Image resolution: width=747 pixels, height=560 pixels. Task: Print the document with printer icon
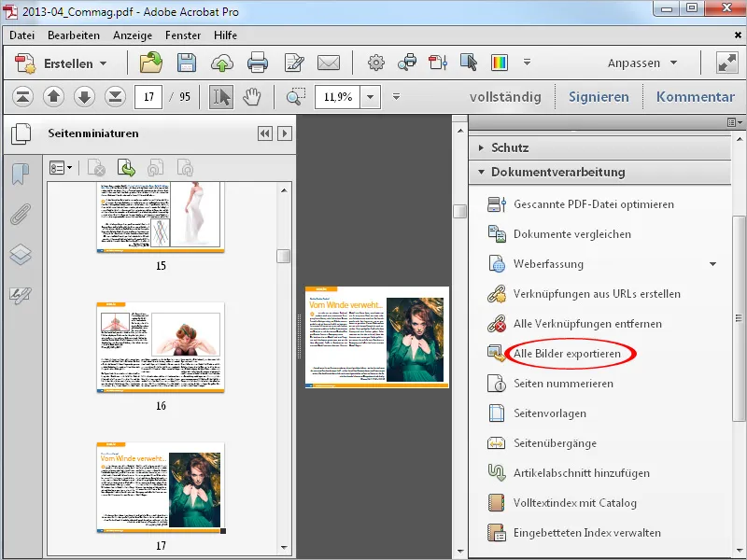258,63
